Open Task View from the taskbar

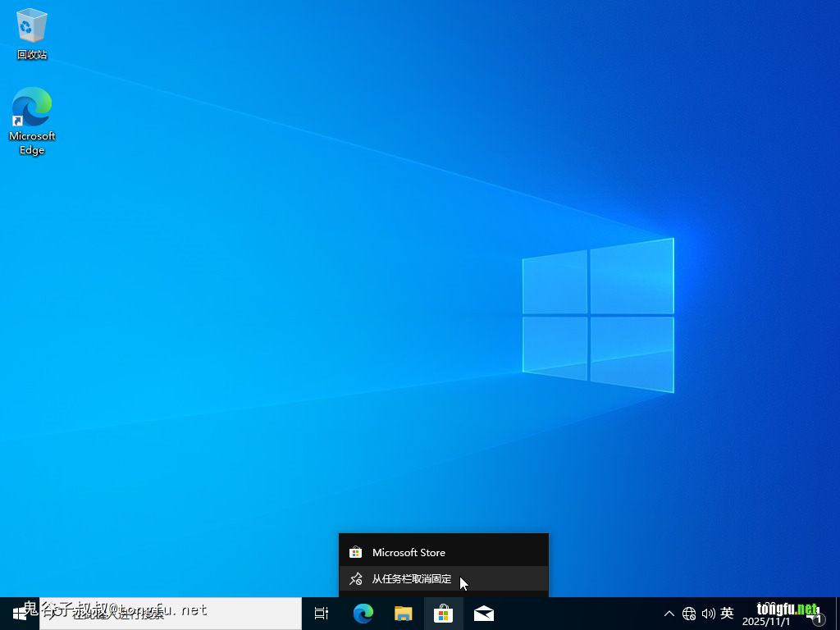tap(322, 613)
